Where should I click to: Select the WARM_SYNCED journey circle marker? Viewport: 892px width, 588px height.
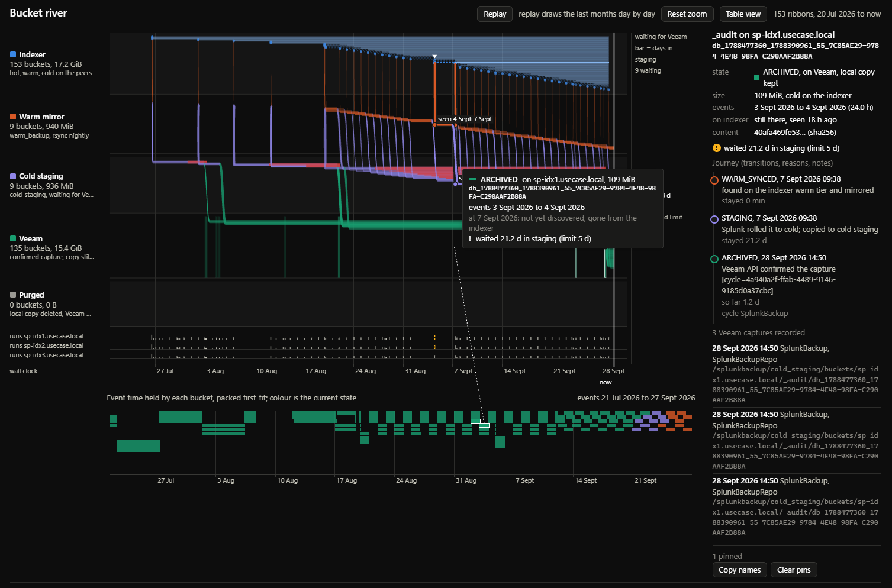[714, 180]
